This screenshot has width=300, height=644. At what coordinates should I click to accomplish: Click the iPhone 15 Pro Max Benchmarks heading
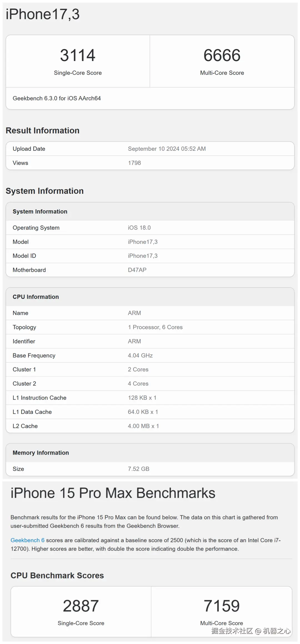[113, 493]
